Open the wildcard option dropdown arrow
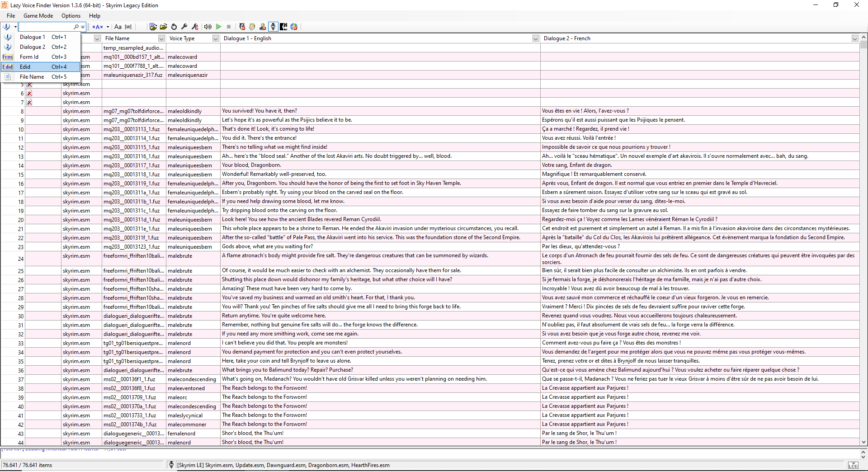This screenshot has width=868, height=472. [108, 27]
